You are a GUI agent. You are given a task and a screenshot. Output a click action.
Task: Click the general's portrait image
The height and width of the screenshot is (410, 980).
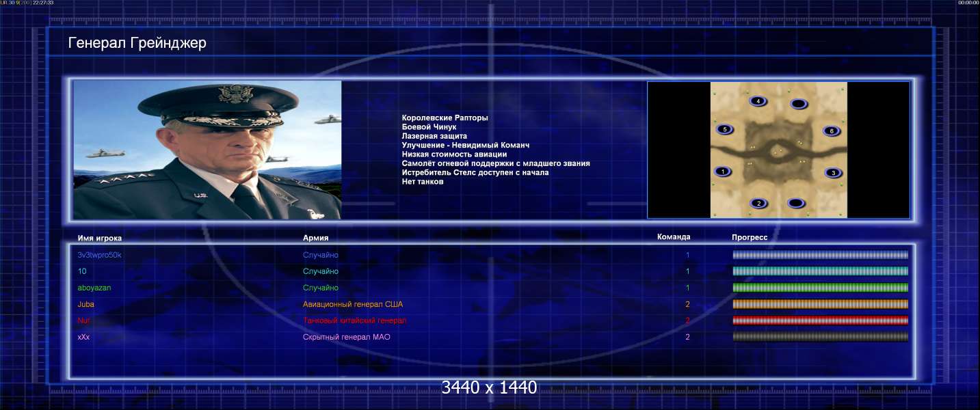click(207, 150)
